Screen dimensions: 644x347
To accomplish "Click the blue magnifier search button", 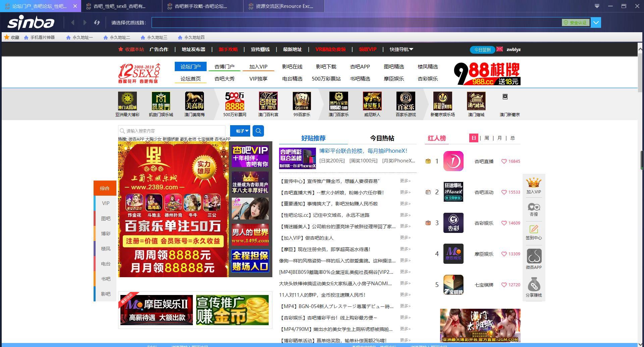I will (x=258, y=131).
